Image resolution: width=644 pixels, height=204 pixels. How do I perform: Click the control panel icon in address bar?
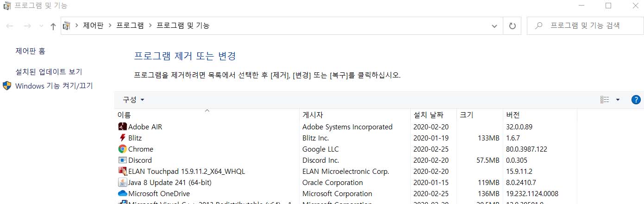tap(67, 26)
